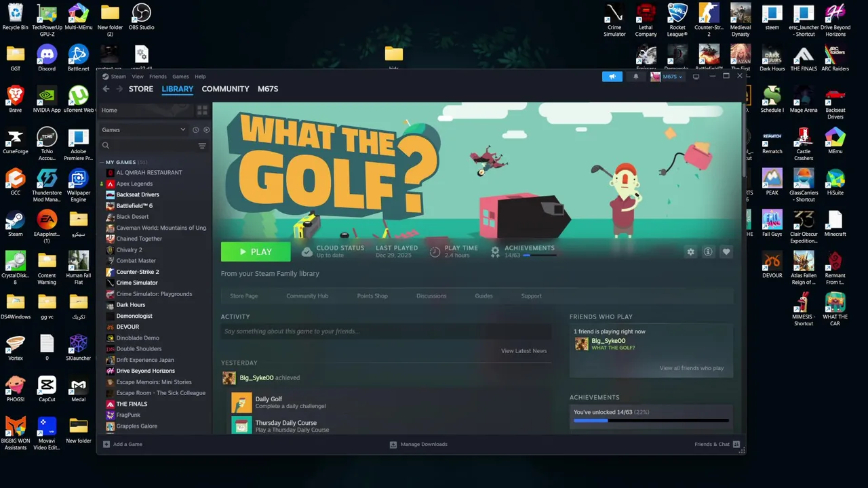Open the PEAK desktop shortcut
Image resolution: width=868 pixels, height=488 pixels.
point(772,182)
